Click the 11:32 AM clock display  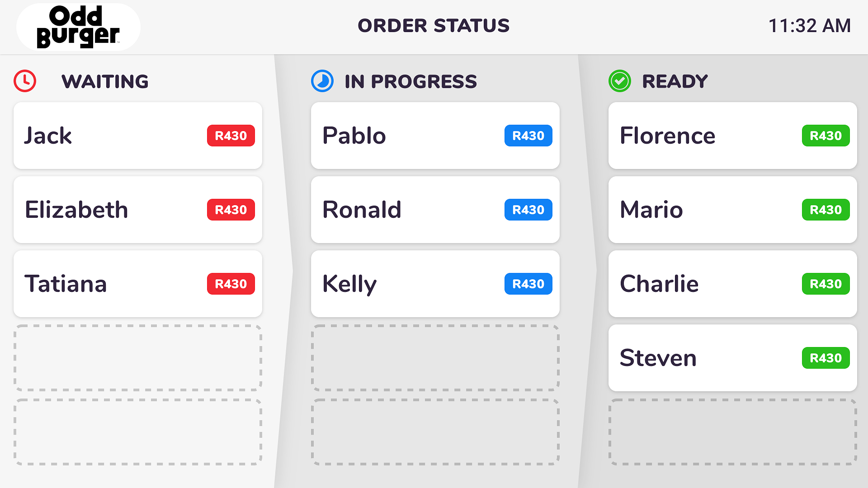coord(810,26)
